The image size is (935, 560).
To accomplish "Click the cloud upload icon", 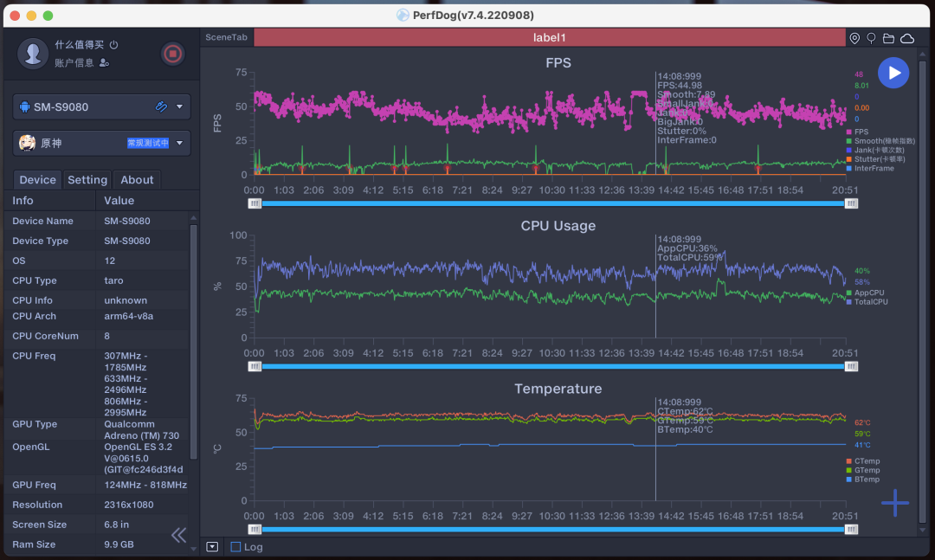I will tap(907, 38).
